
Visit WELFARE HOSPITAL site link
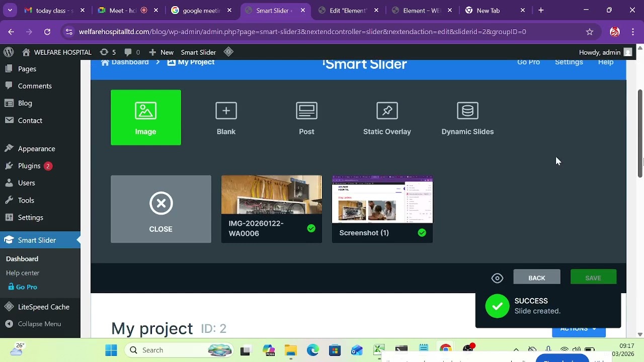[x=57, y=52]
